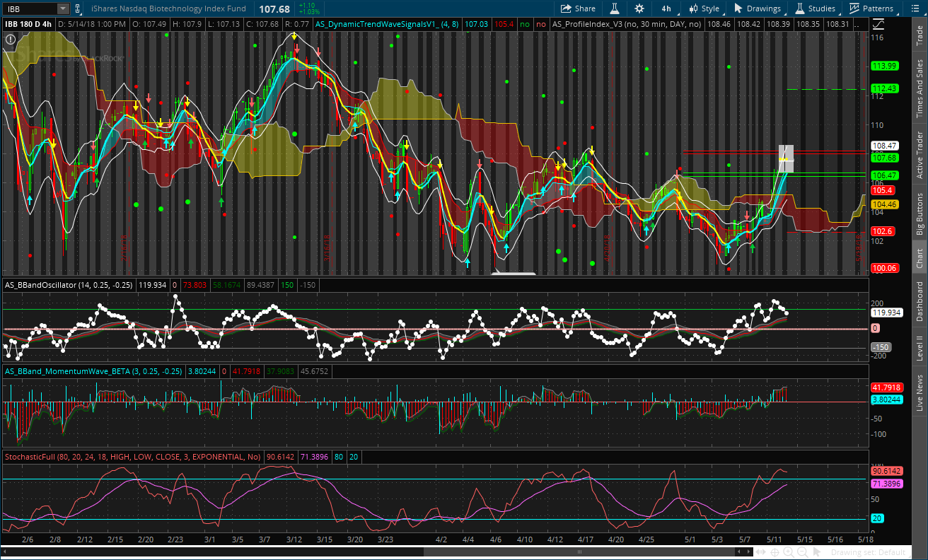Click the hamburger list icon at top right
The height and width of the screenshot is (560, 928).
tap(915, 8)
